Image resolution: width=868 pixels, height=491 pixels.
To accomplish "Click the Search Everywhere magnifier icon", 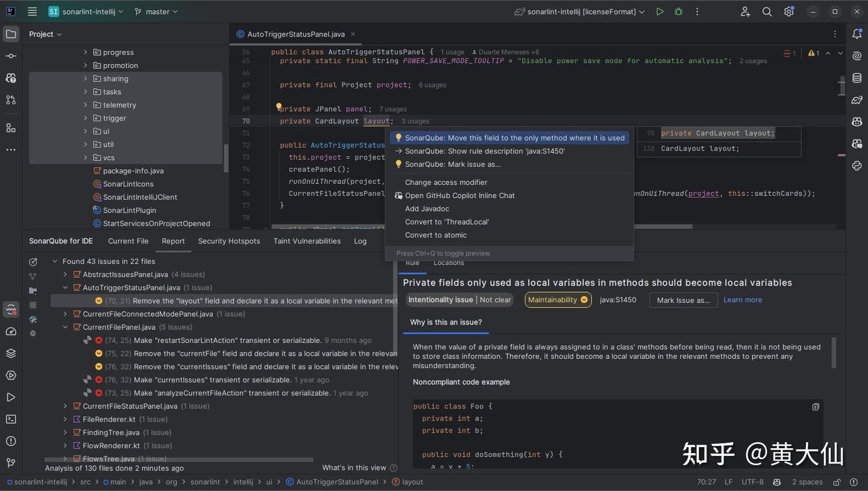I will point(767,11).
